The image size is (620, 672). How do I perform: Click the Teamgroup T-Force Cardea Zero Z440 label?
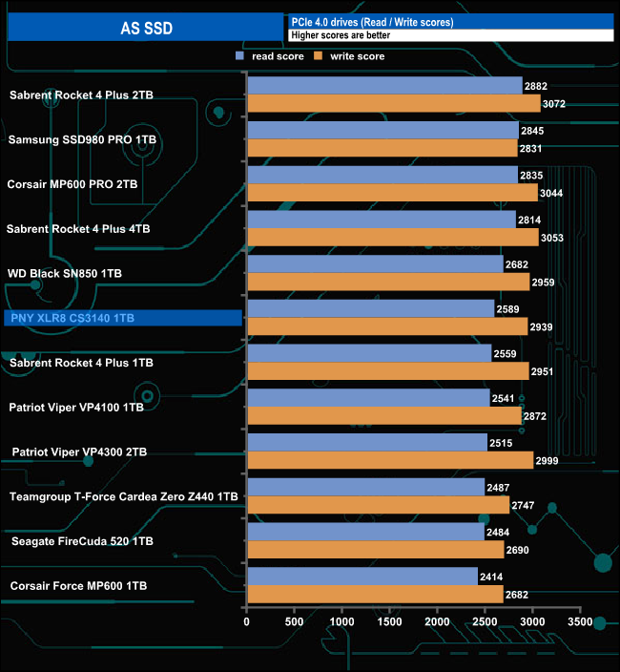[x=124, y=496]
